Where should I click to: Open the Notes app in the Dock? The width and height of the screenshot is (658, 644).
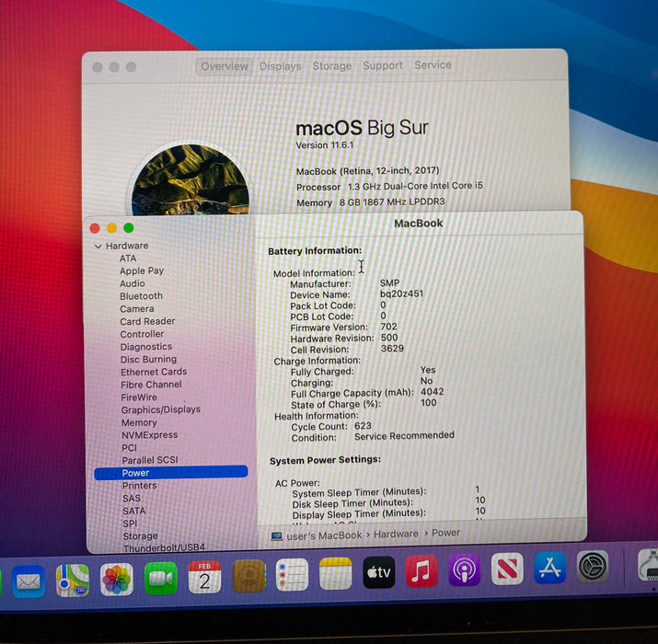pyautogui.click(x=335, y=573)
